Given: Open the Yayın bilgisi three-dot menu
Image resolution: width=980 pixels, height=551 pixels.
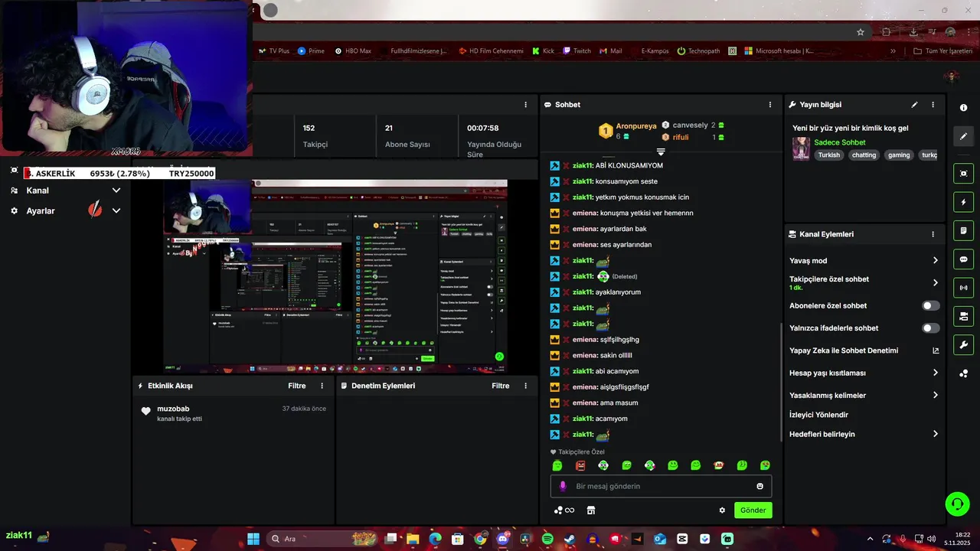Looking at the screenshot, I should [x=933, y=105].
